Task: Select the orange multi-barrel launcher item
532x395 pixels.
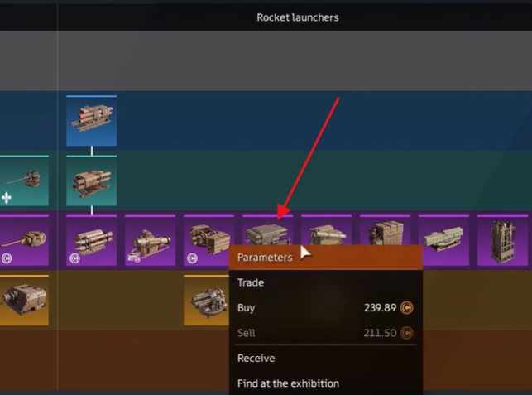Action: tap(206, 301)
